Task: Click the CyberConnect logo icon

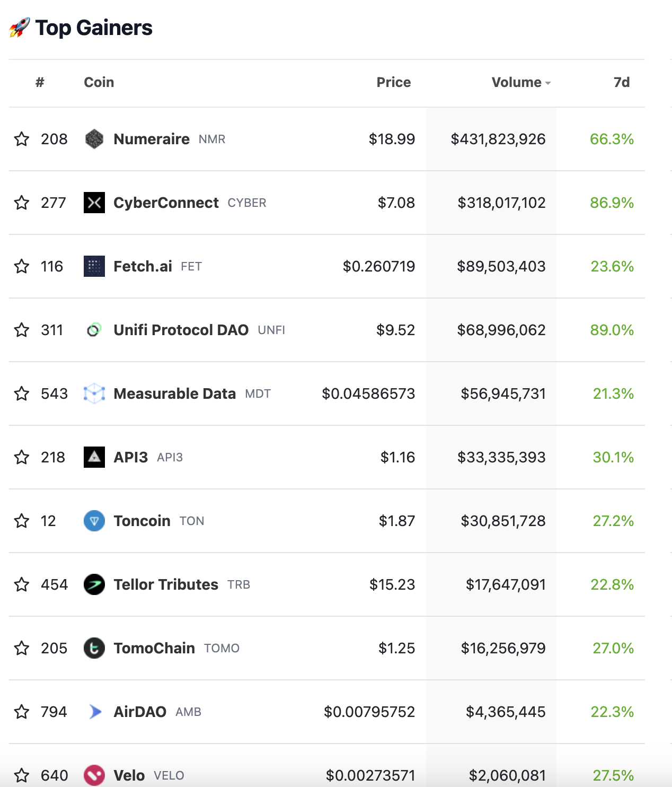Action: 94,203
